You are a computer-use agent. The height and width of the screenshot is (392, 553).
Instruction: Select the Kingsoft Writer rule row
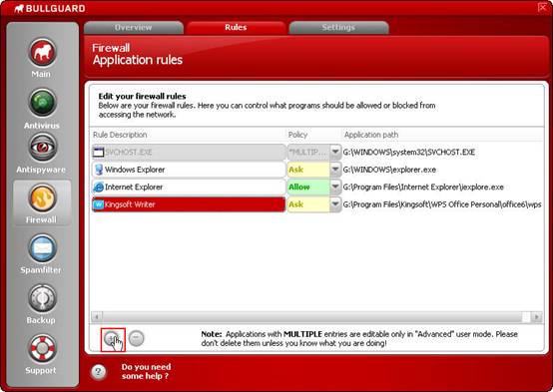pos(189,204)
